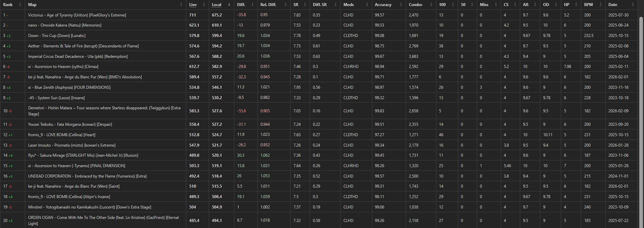The height and width of the screenshot is (228, 644).
Task: Click CS value 5.46 in FINAL DIMENSION row
Action: click(x=508, y=165)
